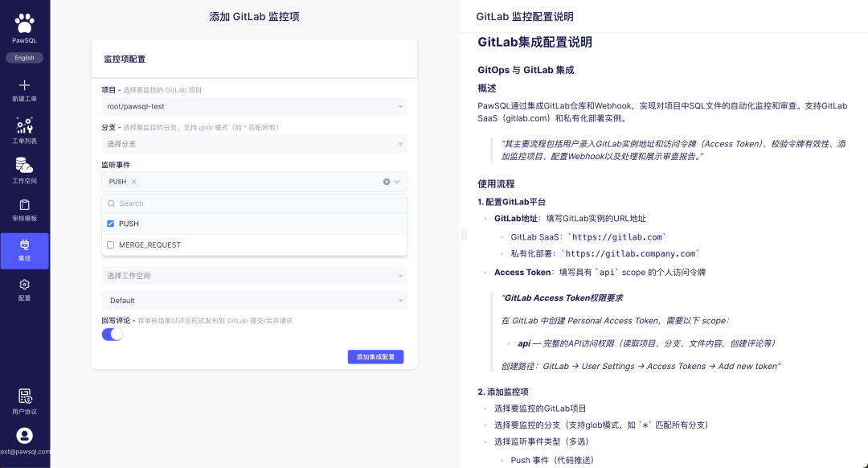This screenshot has height=468, width=868.
Task: Select the 集成 plug icon
Action: (x=24, y=244)
